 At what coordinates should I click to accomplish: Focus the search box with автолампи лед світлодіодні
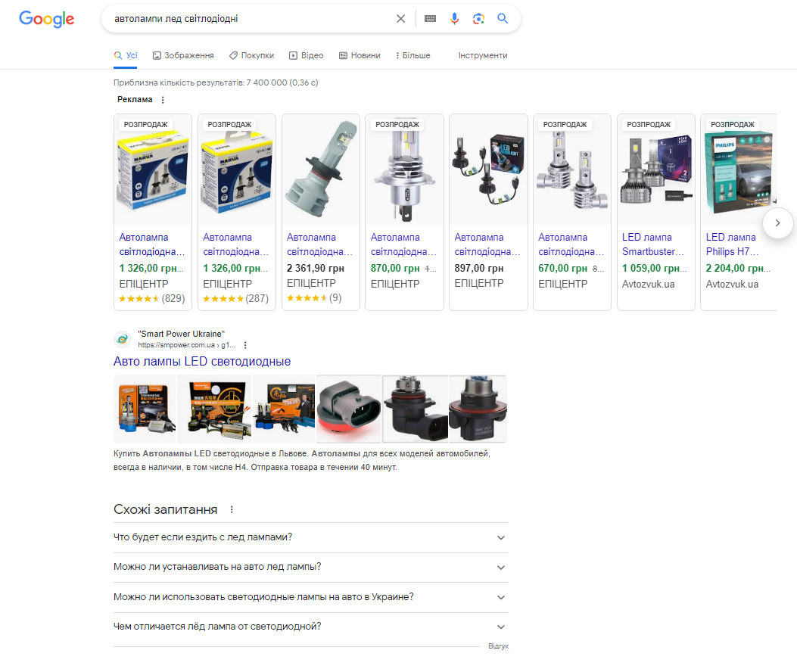[x=249, y=19]
